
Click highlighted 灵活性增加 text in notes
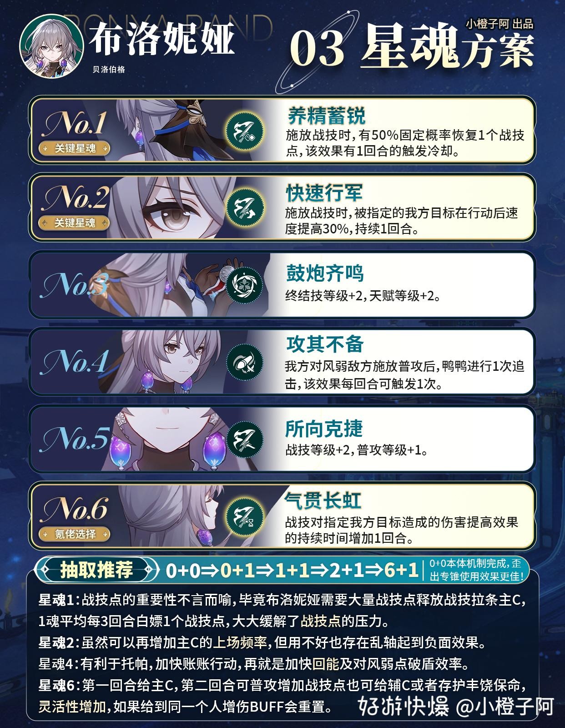[x=72, y=707]
